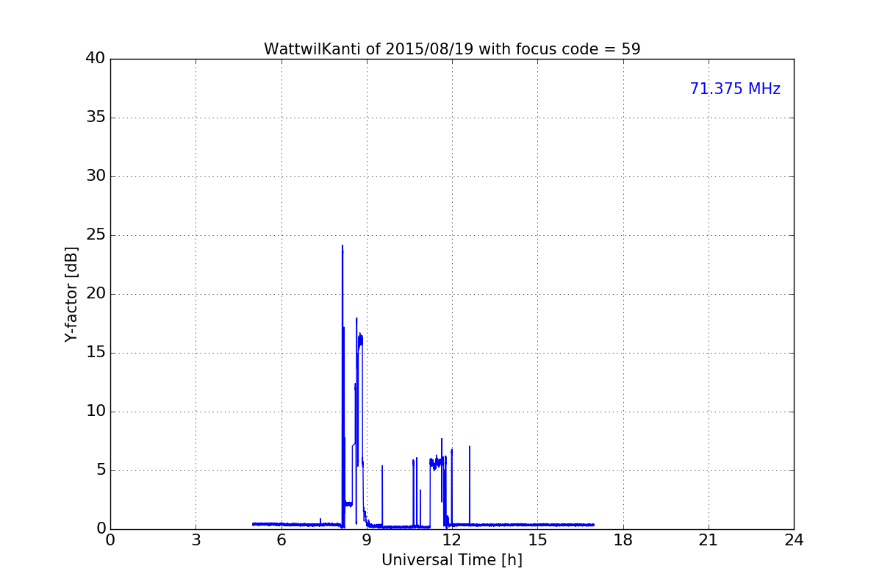Click x-axis tick label '24'
882x588 pixels.
(794, 540)
